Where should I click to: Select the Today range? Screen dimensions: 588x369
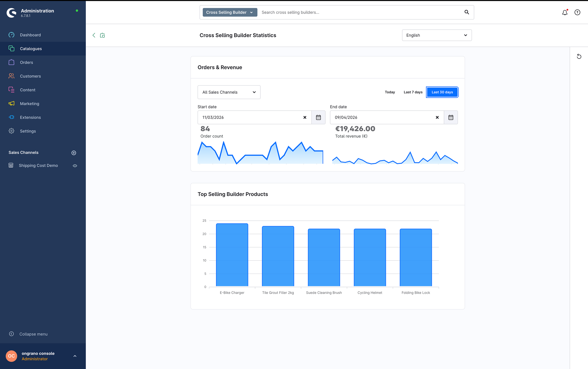coord(390,92)
